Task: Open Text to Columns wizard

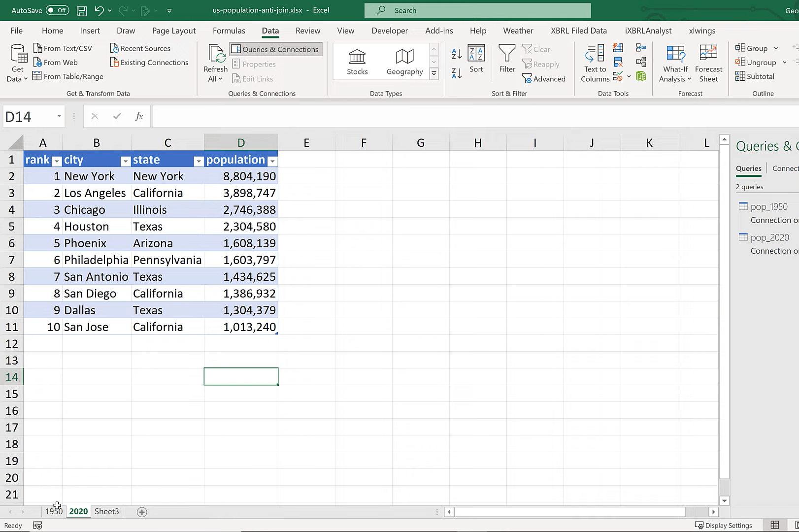Action: click(x=595, y=63)
